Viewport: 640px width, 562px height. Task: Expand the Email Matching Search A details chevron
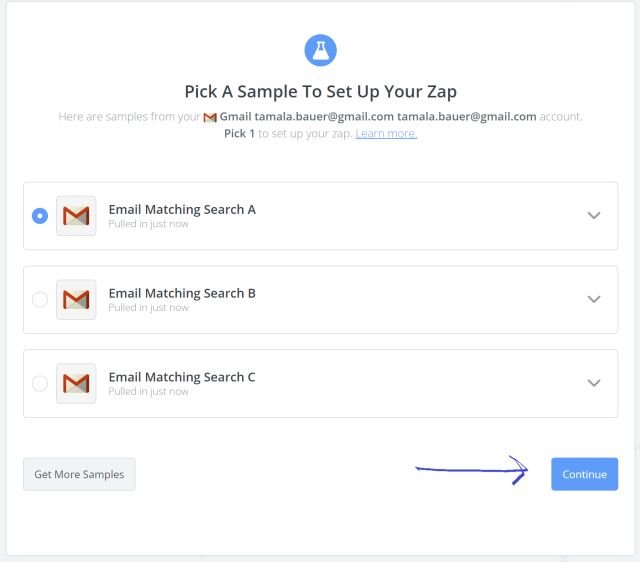594,216
